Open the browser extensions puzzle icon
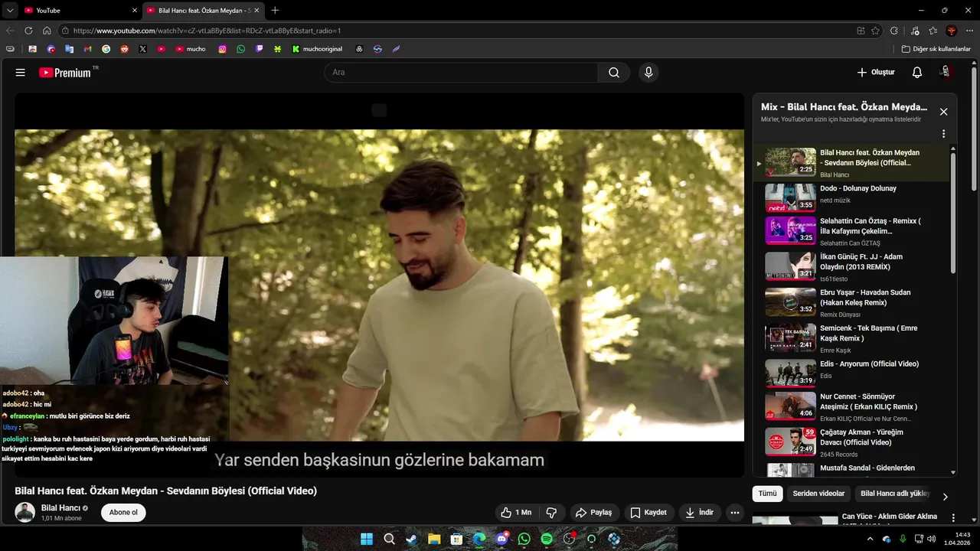The width and height of the screenshot is (980, 551). point(894,31)
